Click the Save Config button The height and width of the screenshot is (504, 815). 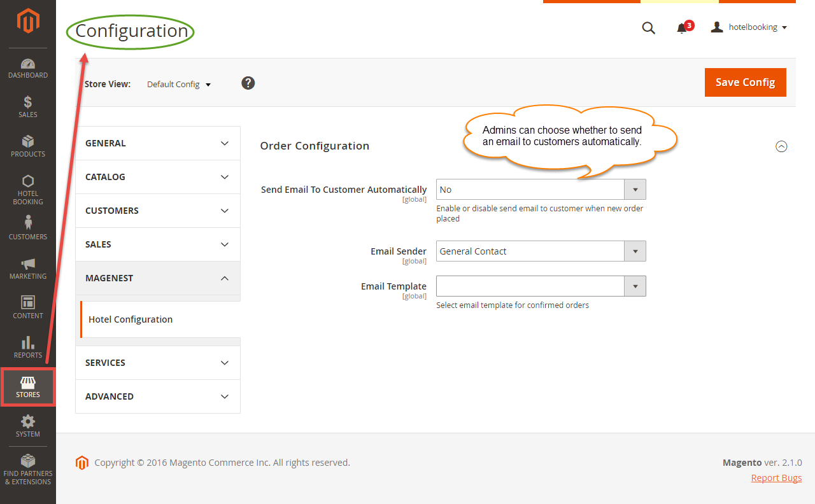[745, 83]
